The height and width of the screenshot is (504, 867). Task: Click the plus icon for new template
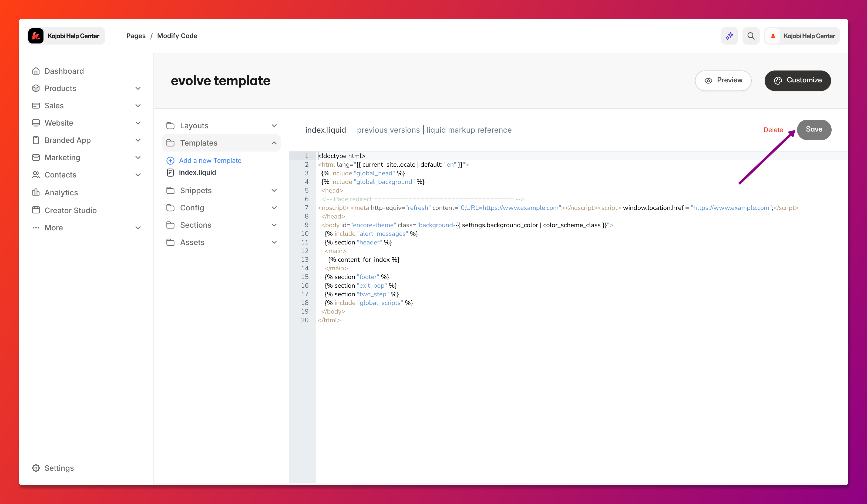pyautogui.click(x=170, y=161)
